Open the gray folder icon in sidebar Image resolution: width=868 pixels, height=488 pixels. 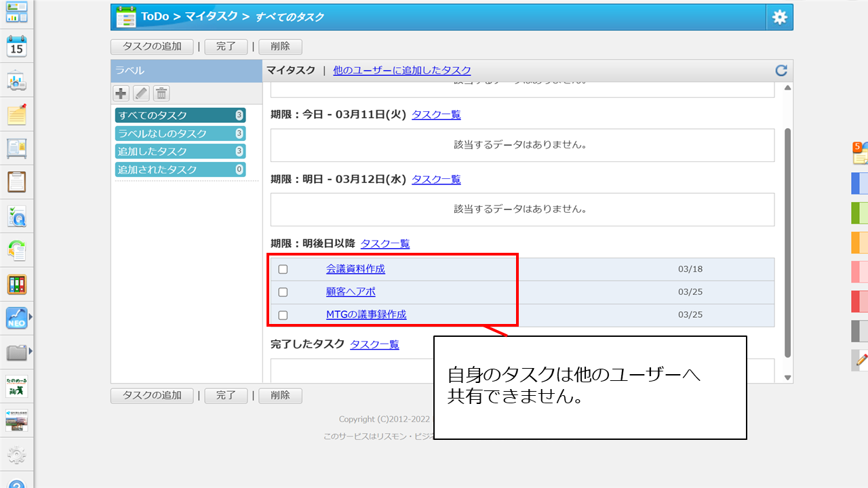tap(17, 352)
